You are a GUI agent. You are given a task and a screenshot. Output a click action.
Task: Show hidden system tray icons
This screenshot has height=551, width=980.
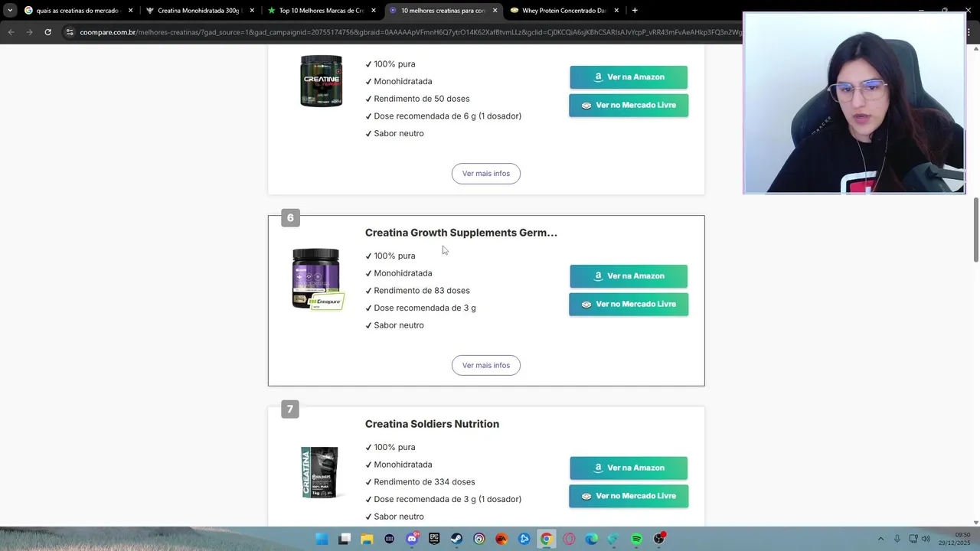(x=880, y=539)
